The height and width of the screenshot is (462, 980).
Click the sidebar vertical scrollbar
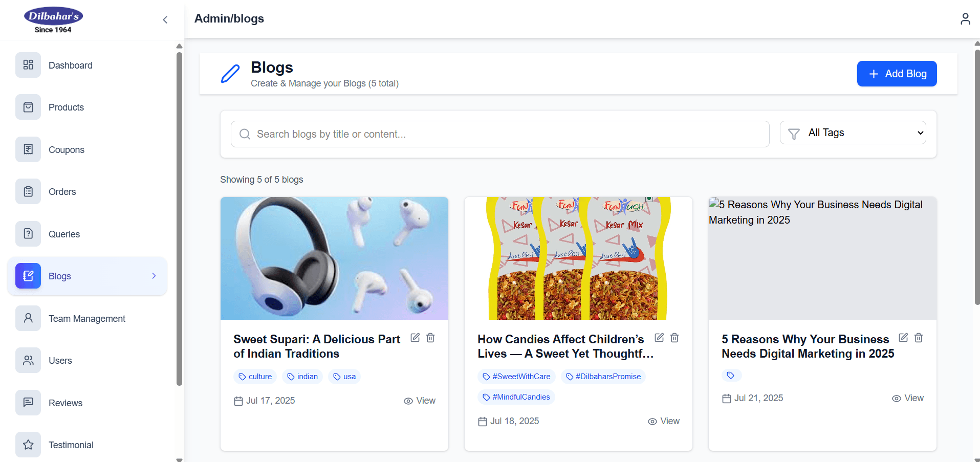coord(179,219)
